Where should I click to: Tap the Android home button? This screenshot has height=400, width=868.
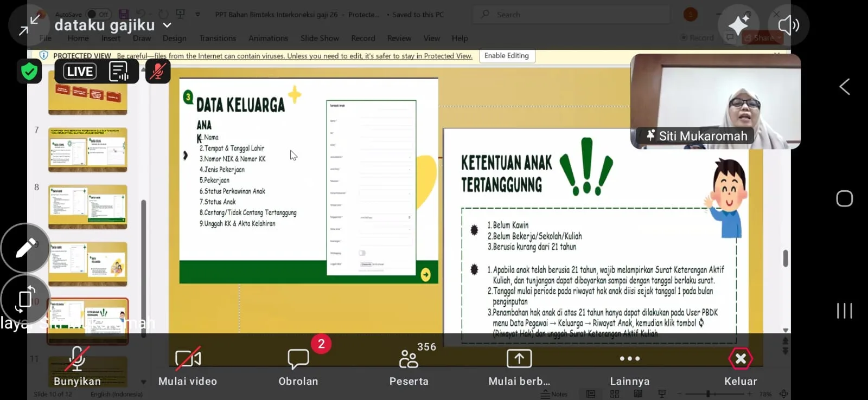pos(844,198)
